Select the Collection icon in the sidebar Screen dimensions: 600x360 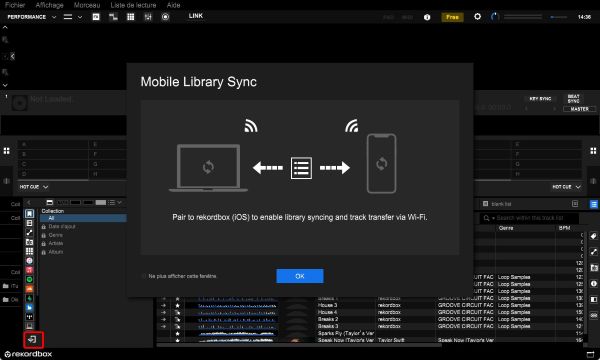29,213
